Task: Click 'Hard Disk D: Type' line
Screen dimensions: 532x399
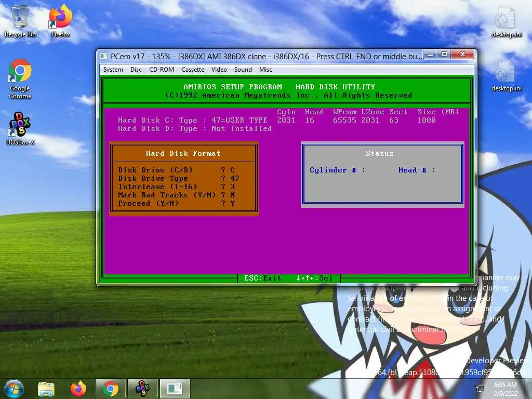Action: pos(195,129)
